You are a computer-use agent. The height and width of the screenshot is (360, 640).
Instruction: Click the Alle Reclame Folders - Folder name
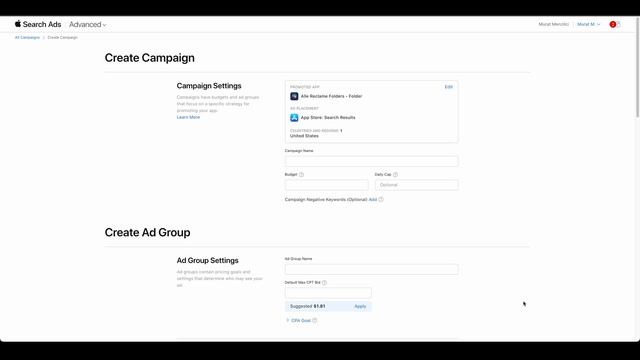(x=331, y=96)
